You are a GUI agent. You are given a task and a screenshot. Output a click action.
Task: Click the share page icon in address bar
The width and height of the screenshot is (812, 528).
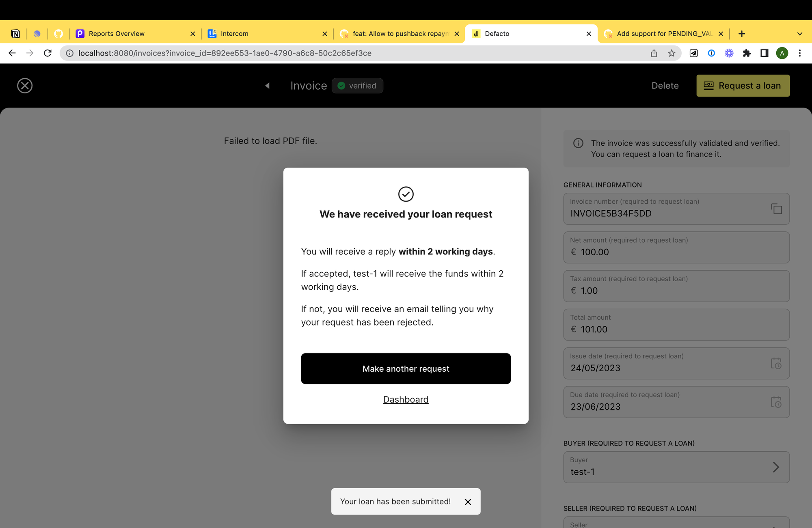(x=654, y=53)
